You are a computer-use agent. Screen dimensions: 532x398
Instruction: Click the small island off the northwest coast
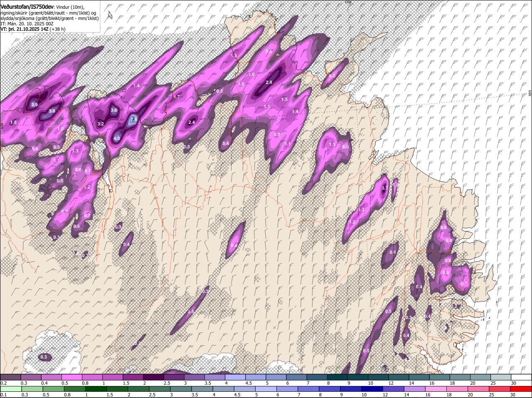coord(110,16)
